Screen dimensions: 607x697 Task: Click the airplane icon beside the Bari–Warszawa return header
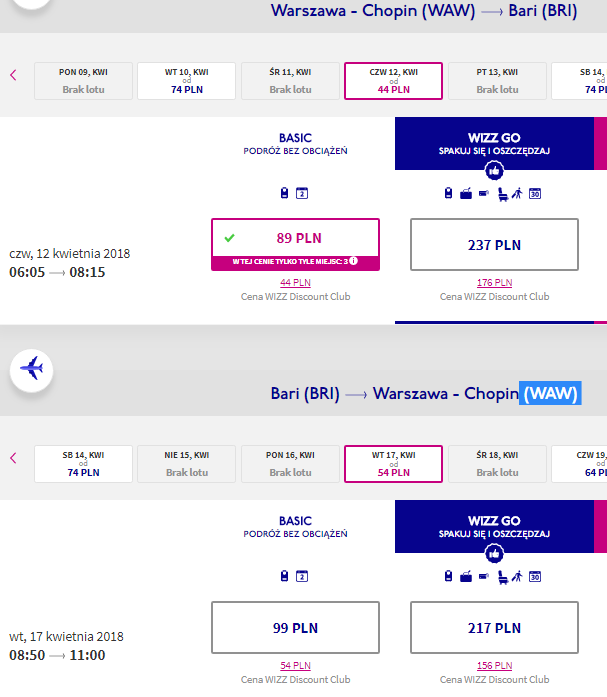coord(32,369)
